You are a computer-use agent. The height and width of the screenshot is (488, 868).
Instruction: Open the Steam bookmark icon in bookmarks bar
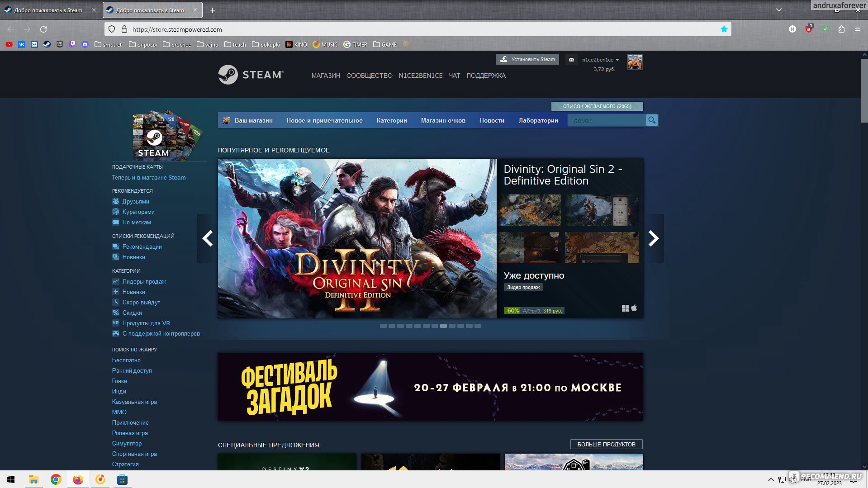[x=47, y=44]
